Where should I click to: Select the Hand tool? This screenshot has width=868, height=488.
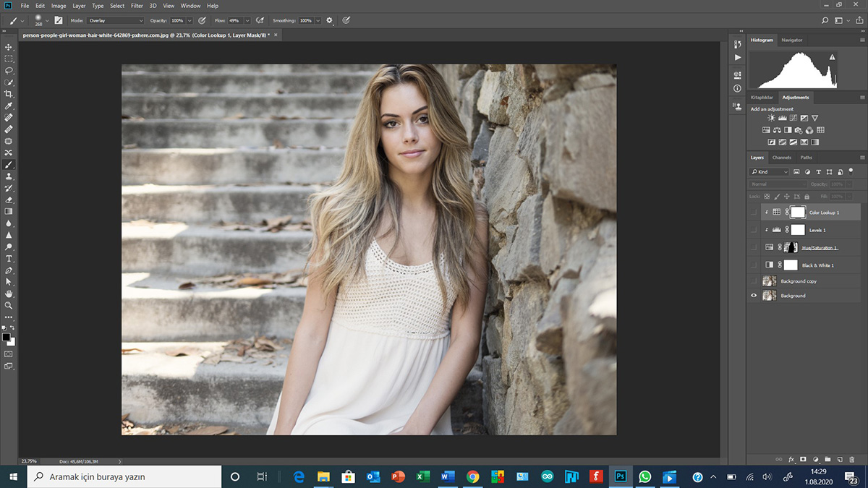(x=9, y=294)
